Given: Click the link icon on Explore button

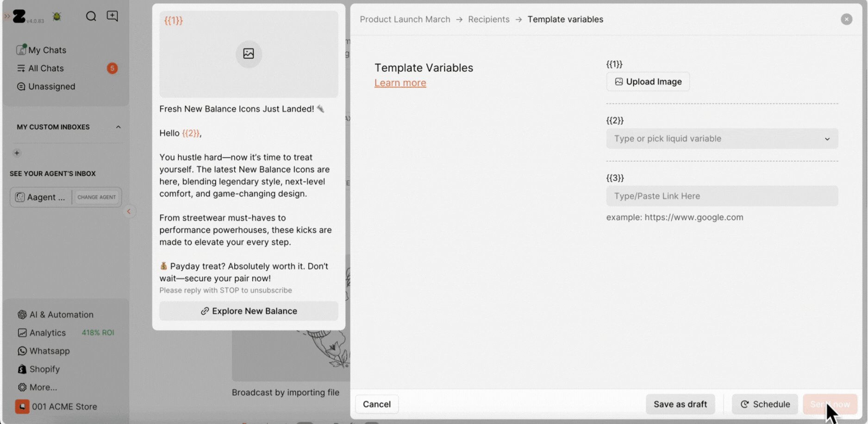Looking at the screenshot, I should [205, 311].
